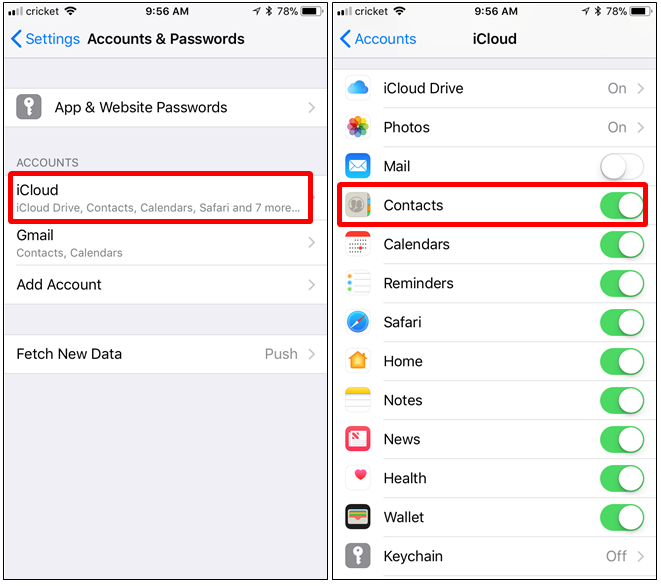Go back to Settings
This screenshot has height=586, width=661.
click(x=46, y=39)
